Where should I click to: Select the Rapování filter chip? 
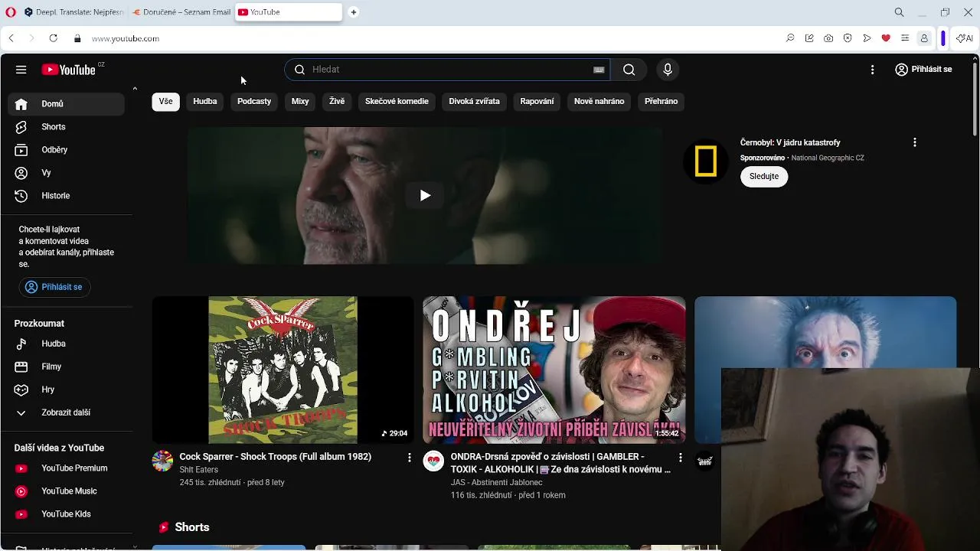click(x=537, y=101)
